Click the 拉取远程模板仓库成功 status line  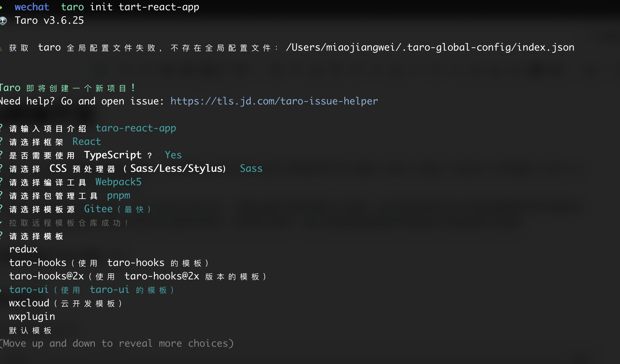69,223
